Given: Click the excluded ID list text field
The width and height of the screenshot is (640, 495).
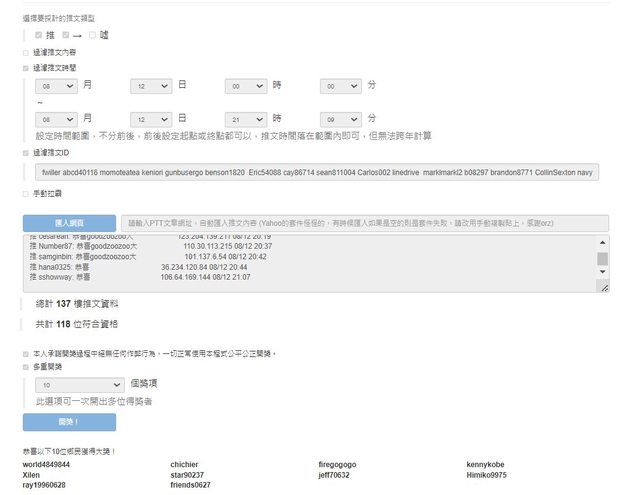Looking at the screenshot, I should click(316, 173).
